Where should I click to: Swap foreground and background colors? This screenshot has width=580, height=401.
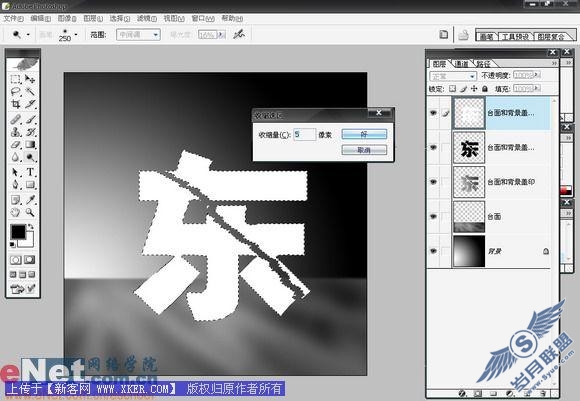point(31,226)
